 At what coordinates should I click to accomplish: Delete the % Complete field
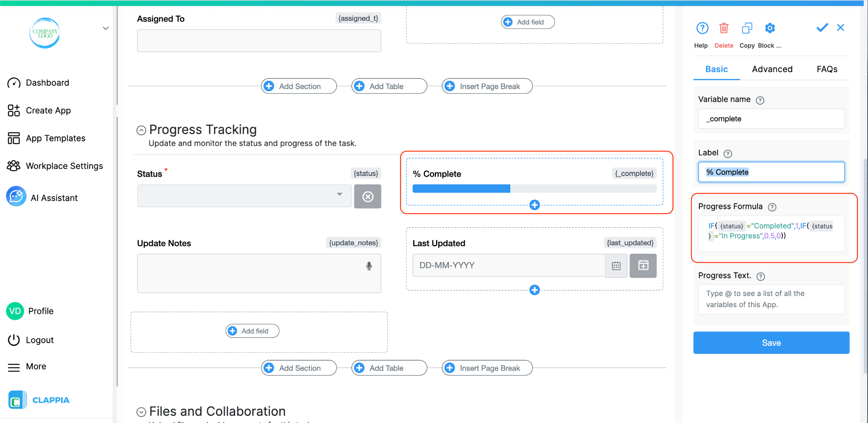click(x=724, y=28)
